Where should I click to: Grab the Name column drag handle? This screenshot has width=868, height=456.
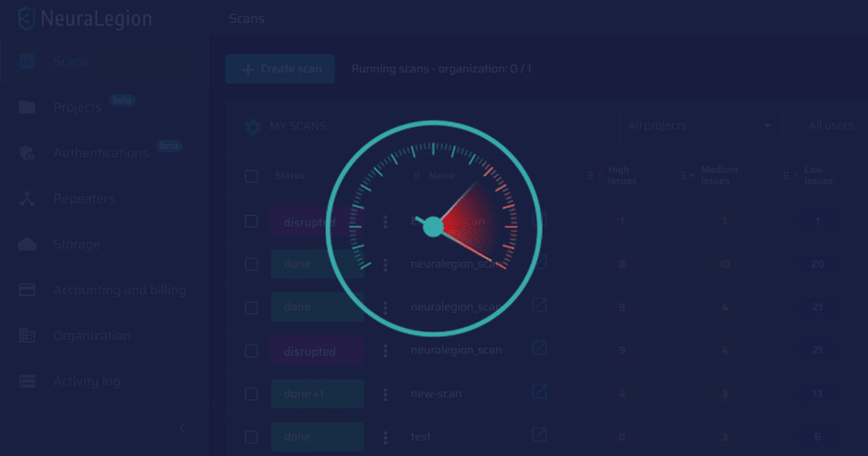(416, 175)
